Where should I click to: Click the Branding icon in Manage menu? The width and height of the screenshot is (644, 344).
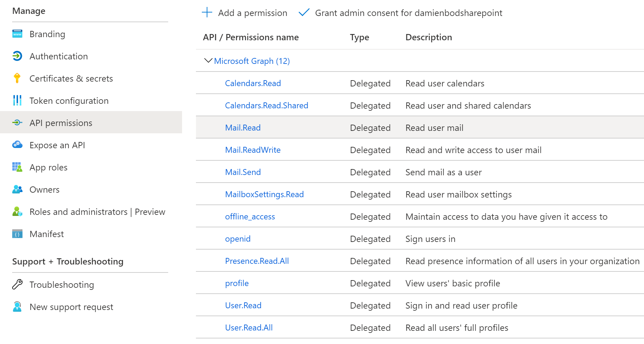(x=17, y=34)
